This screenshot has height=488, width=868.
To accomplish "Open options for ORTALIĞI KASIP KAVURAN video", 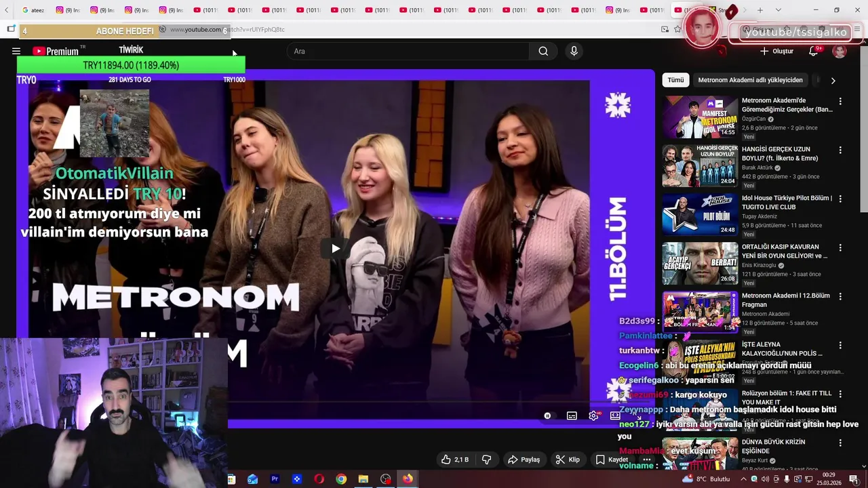I will [x=840, y=247].
